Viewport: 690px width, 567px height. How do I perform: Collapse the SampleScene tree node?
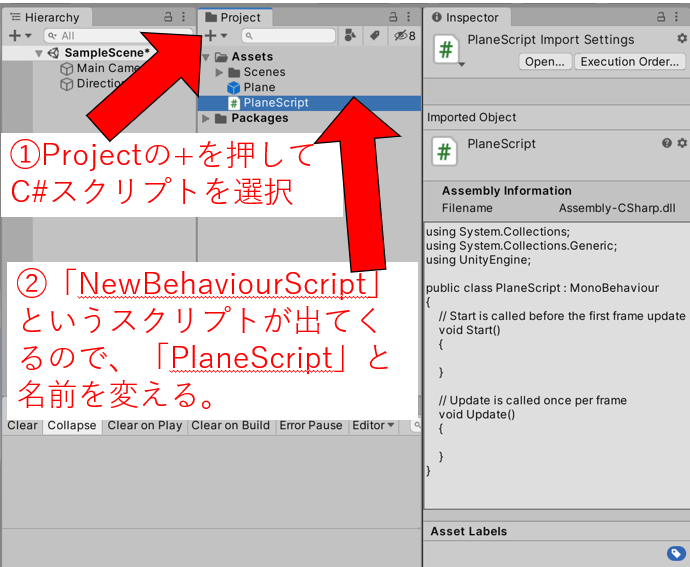(39, 53)
